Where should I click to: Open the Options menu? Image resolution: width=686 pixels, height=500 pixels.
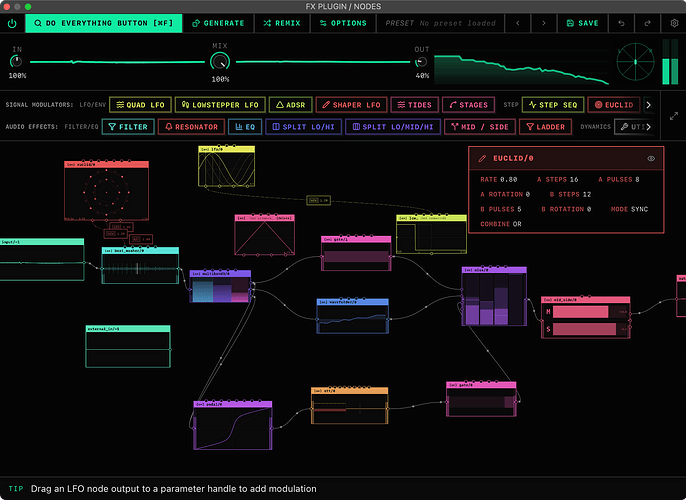(x=343, y=23)
